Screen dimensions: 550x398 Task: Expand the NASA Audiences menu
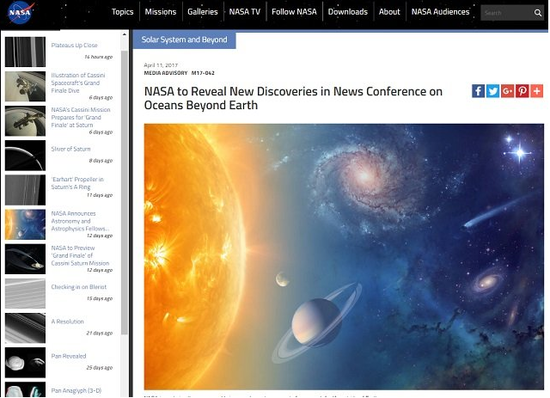click(x=440, y=12)
